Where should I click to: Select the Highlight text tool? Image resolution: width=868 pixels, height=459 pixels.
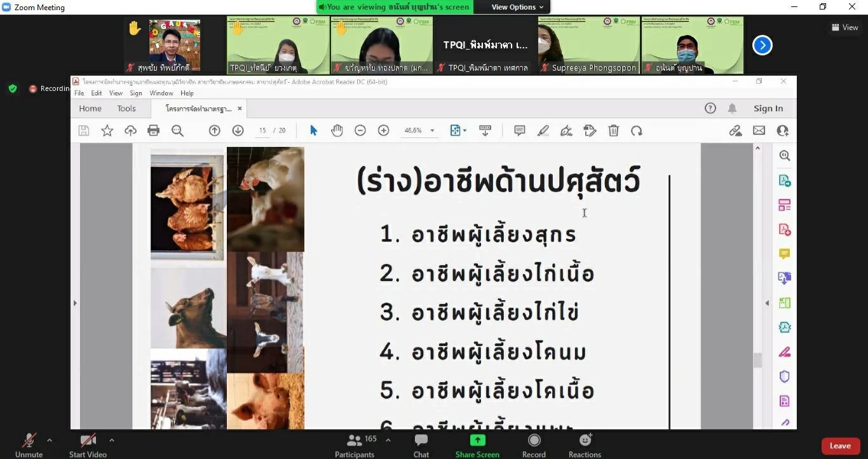[x=543, y=130]
